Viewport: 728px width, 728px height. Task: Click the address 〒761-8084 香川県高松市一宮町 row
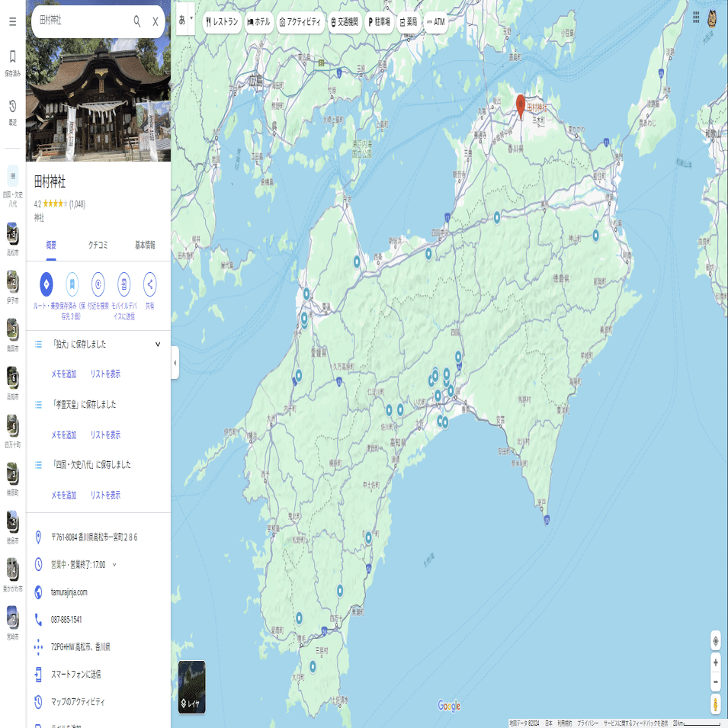tap(98, 537)
